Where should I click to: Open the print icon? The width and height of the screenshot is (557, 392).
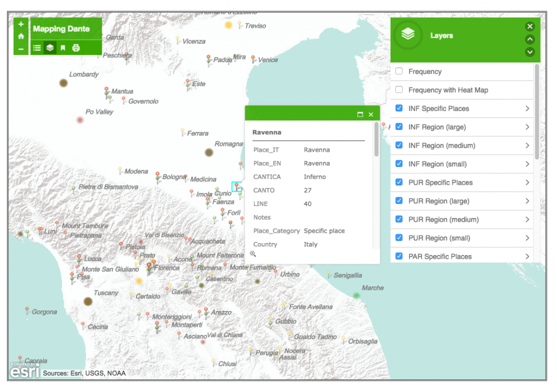pyautogui.click(x=76, y=48)
